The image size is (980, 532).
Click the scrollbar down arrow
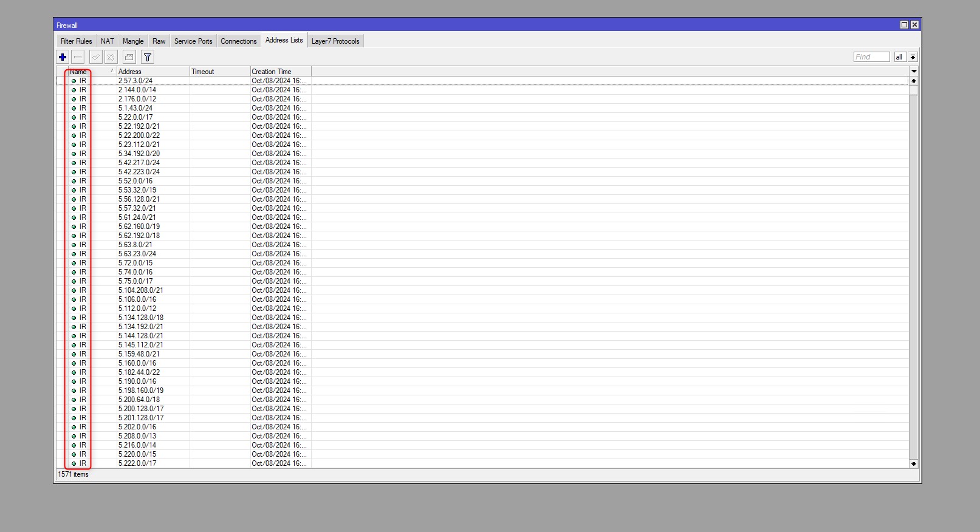click(x=914, y=463)
